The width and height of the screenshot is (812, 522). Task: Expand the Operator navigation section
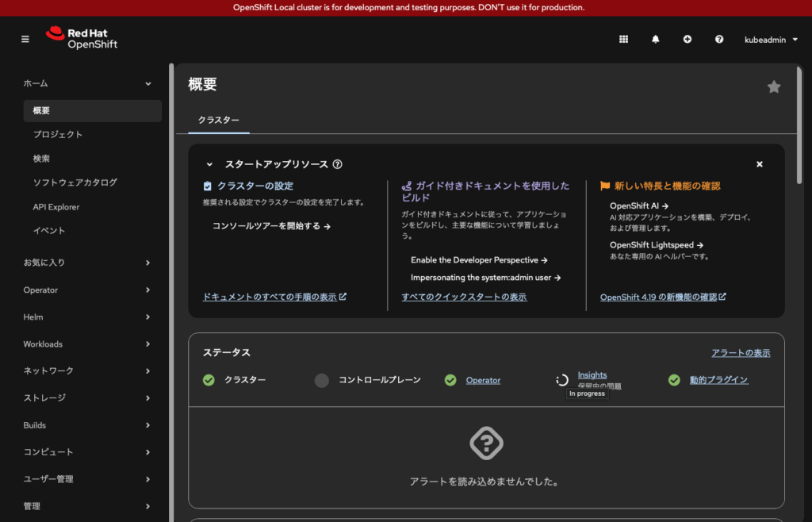[x=86, y=290]
